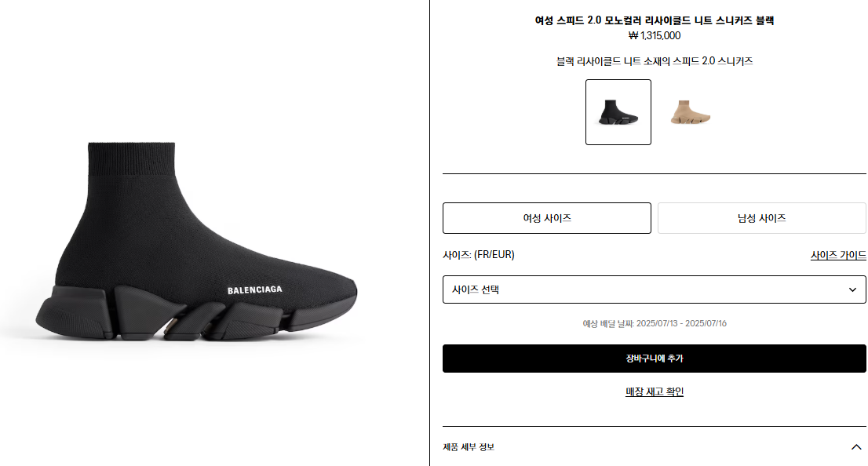Collapse the 제품 세부 정보 section label

[469, 447]
